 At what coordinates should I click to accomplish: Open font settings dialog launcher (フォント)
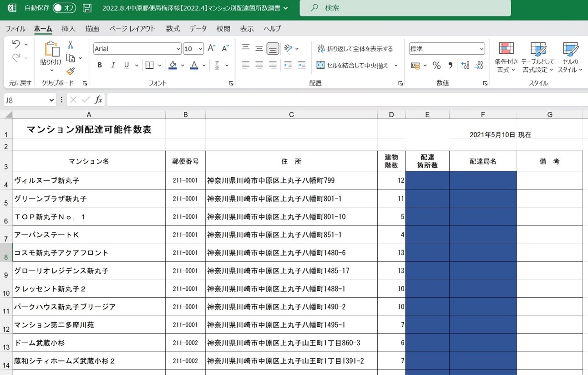[x=231, y=83]
